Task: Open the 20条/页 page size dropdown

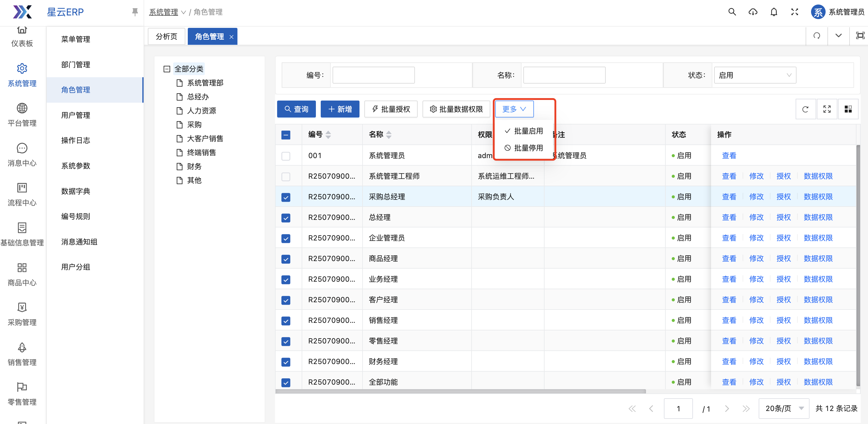Action: coord(784,408)
